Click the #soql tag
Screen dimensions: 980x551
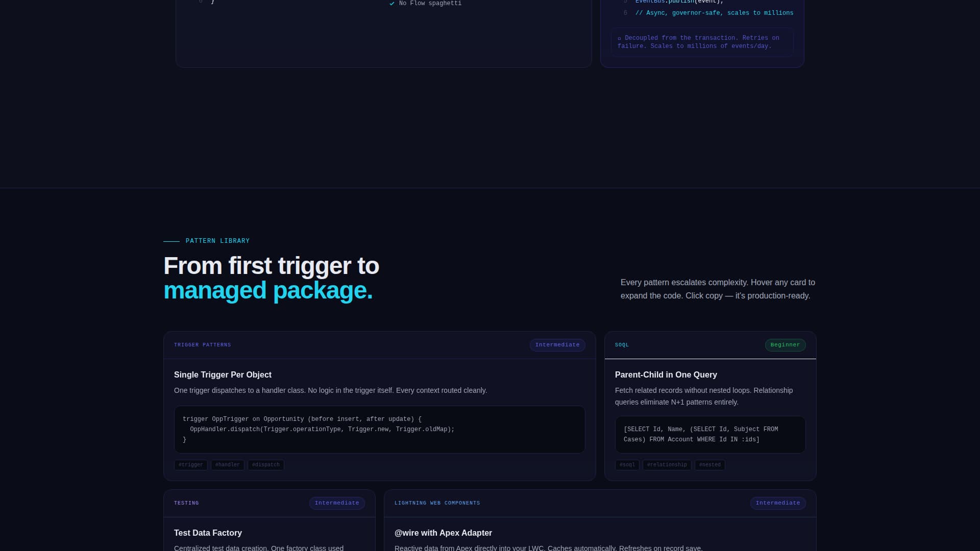point(627,465)
